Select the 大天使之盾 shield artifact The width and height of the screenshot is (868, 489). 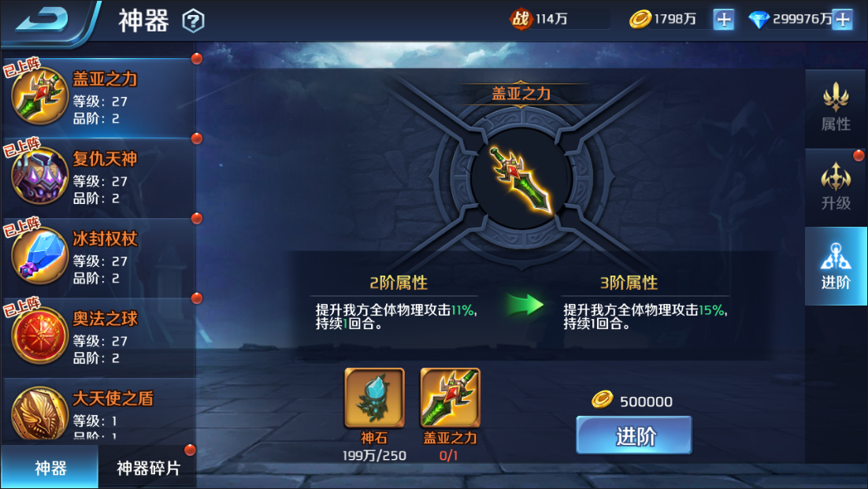(99, 409)
